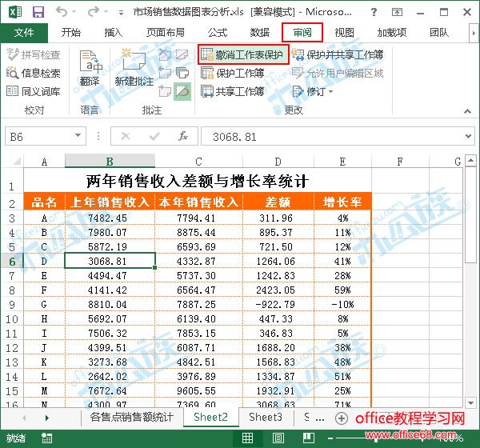Viewport: 480px width, 448px height.
Task: Select the Sheet3 sheet tab
Action: (266, 418)
